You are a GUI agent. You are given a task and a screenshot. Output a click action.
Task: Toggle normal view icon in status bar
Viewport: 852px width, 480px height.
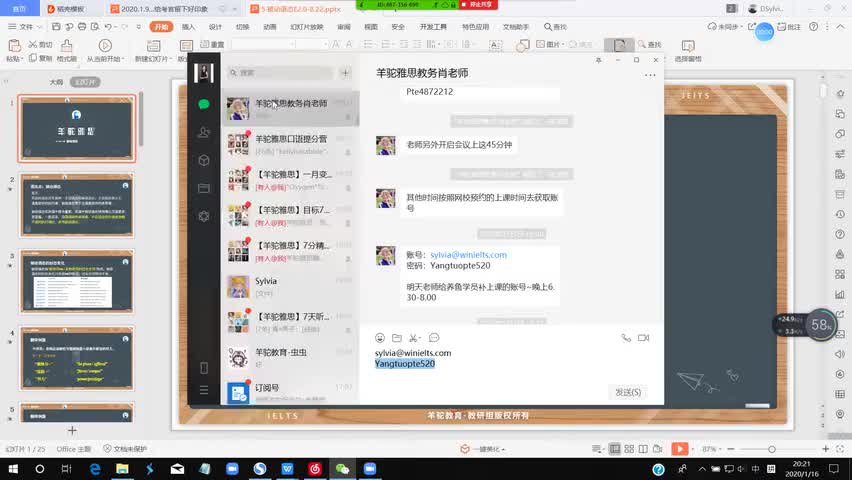[615, 448]
